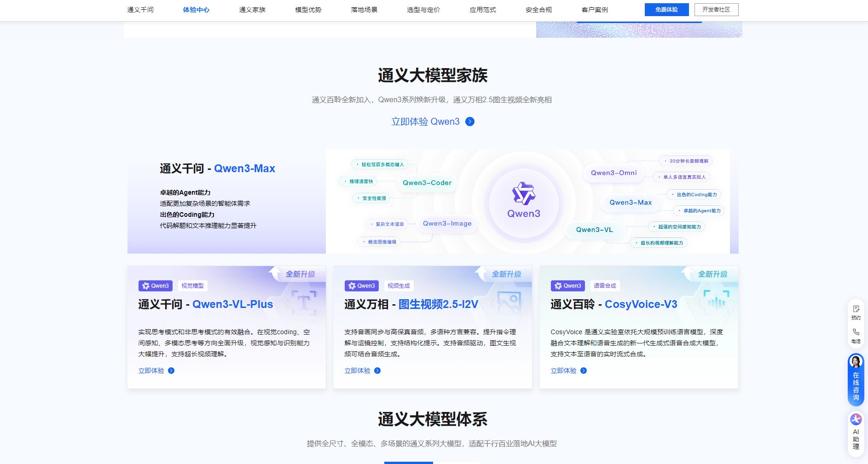Open 模型优势 nav item
The height and width of the screenshot is (464, 868).
(308, 10)
